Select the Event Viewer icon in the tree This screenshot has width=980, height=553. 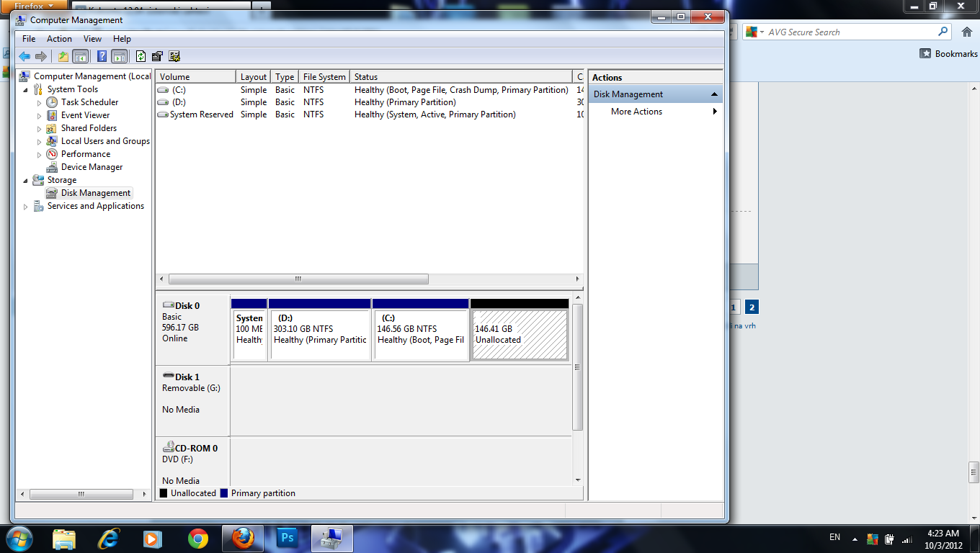pyautogui.click(x=52, y=115)
